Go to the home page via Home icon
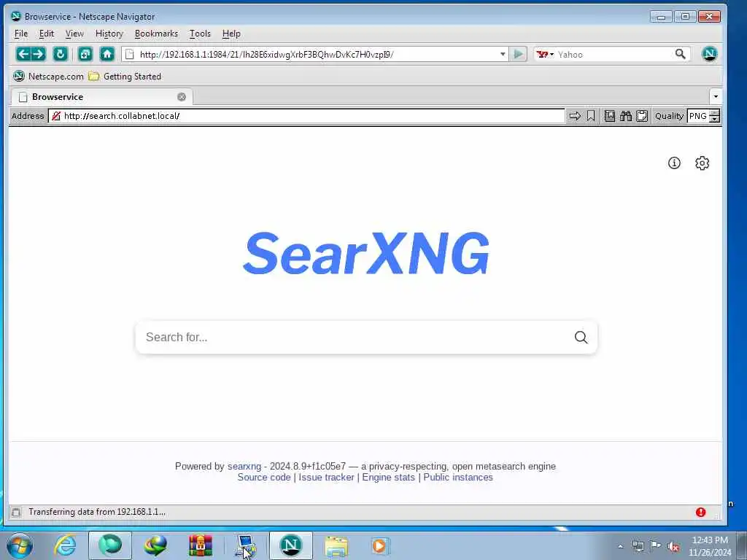The width and height of the screenshot is (747, 560). (x=107, y=54)
